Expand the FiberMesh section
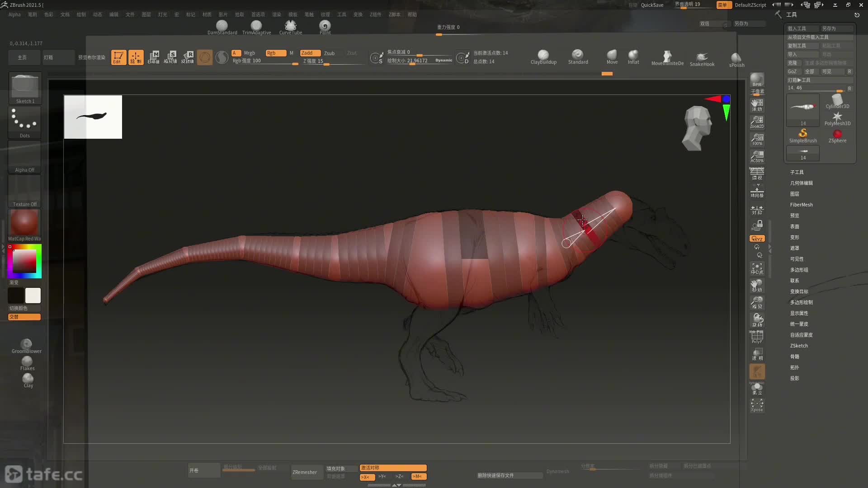868x488 pixels. (x=801, y=205)
